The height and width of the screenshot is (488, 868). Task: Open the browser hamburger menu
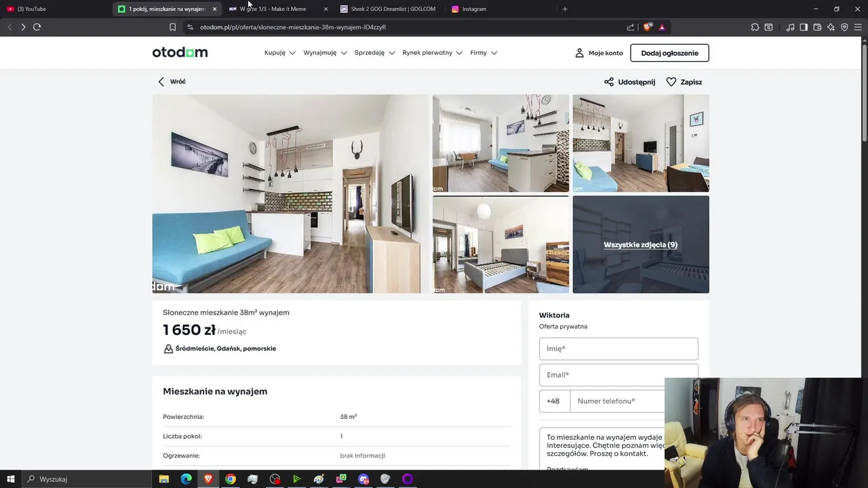coord(858,27)
